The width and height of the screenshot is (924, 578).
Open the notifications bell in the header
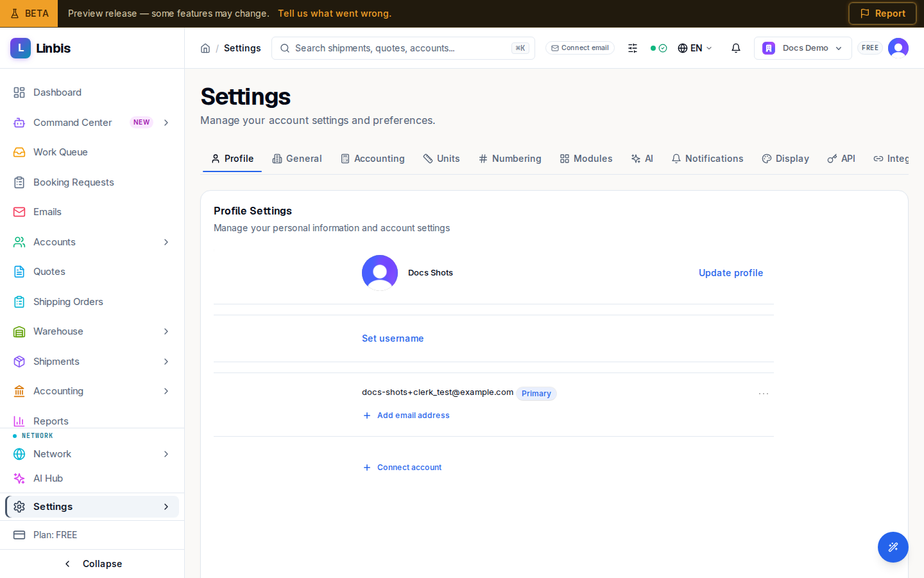coord(736,48)
